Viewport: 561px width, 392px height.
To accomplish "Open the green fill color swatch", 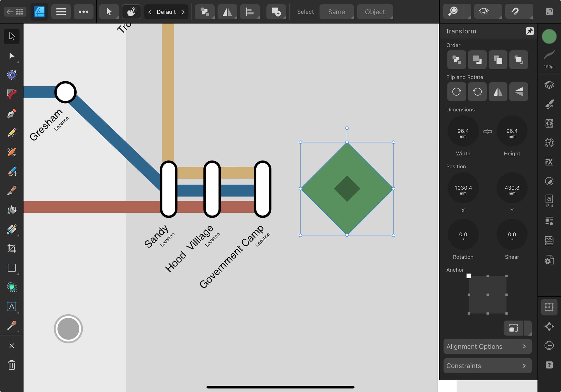I will [549, 36].
